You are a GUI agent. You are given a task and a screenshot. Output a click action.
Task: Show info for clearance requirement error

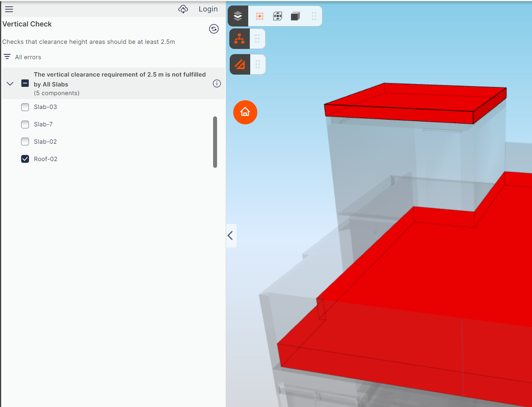217,83
